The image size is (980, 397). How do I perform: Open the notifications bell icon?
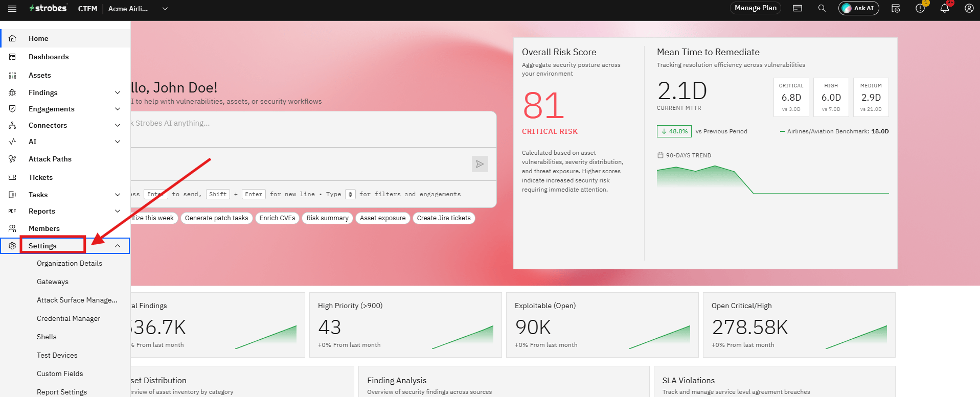coord(944,8)
